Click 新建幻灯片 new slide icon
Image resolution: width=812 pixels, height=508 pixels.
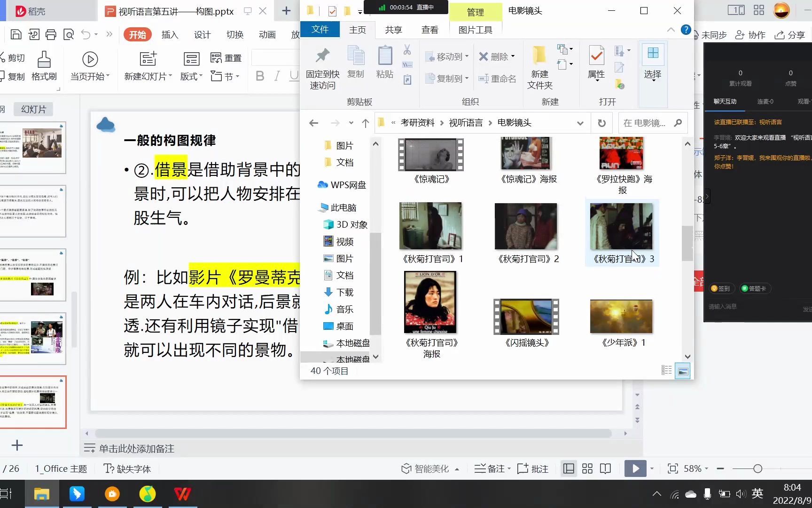click(148, 59)
